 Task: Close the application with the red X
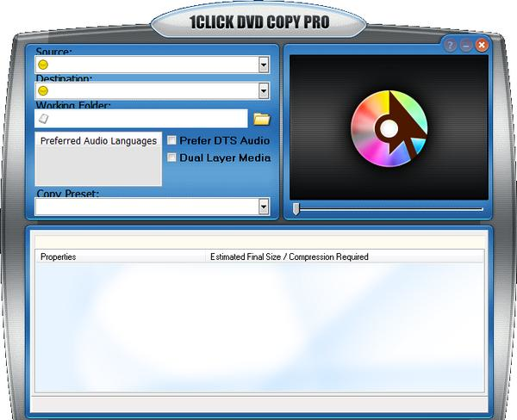pyautogui.click(x=482, y=45)
